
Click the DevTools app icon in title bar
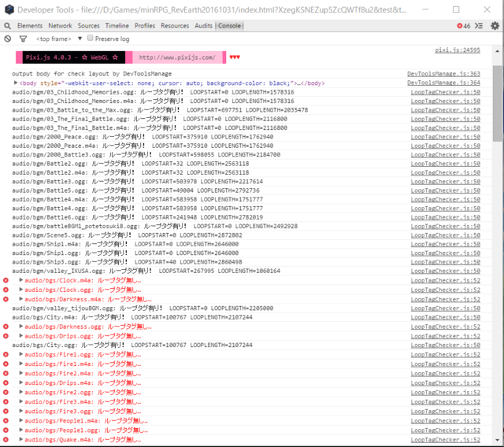[x=9, y=9]
